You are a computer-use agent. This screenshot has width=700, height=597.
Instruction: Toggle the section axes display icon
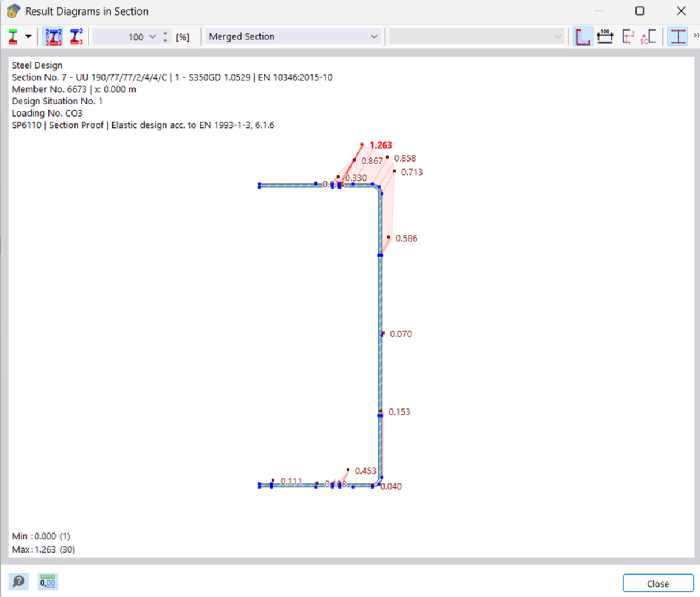pos(583,37)
